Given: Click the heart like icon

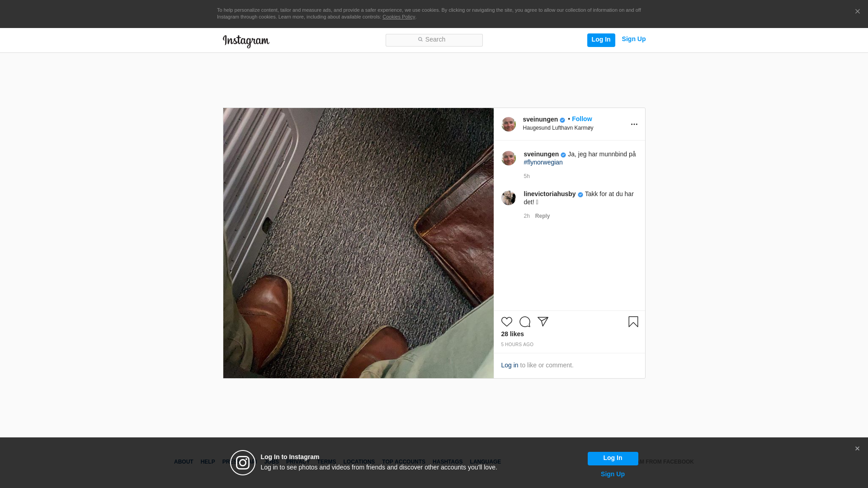Looking at the screenshot, I should point(506,322).
